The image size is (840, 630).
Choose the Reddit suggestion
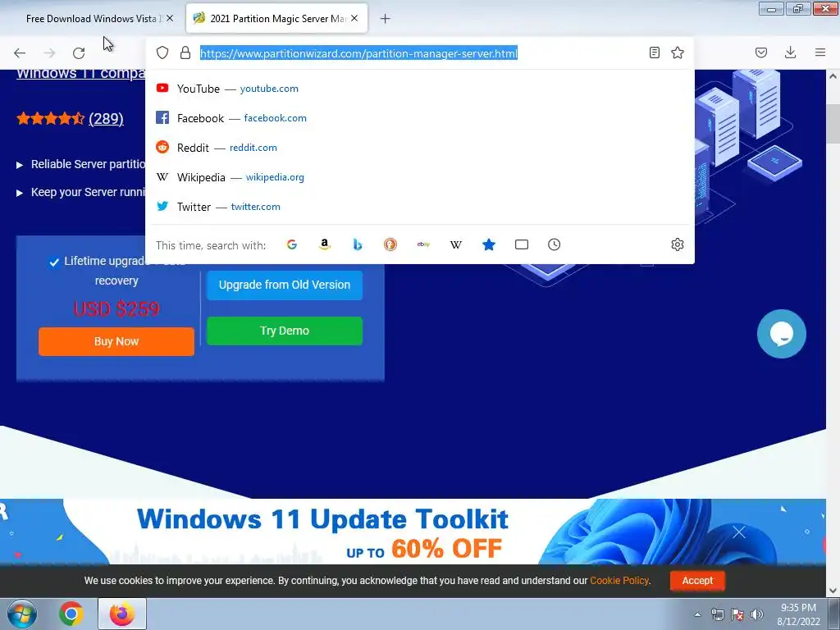click(x=420, y=148)
